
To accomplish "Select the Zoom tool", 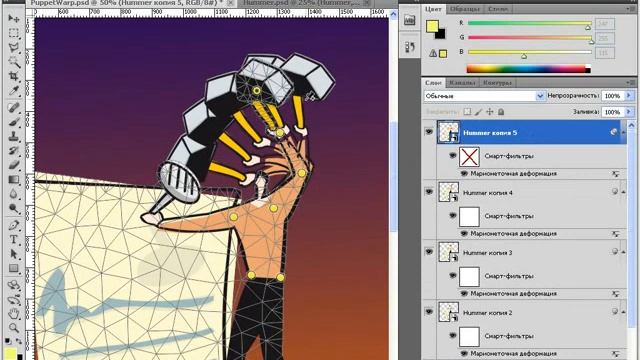I will tap(13, 328).
